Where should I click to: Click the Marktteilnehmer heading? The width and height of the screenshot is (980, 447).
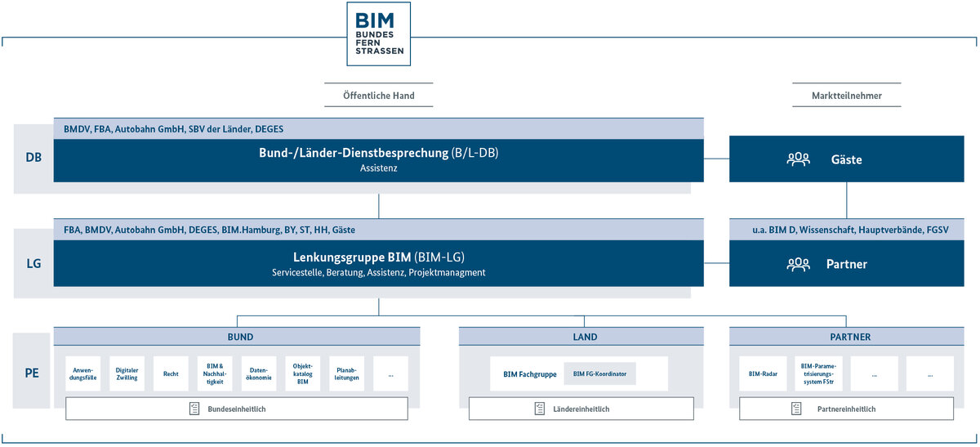point(846,96)
